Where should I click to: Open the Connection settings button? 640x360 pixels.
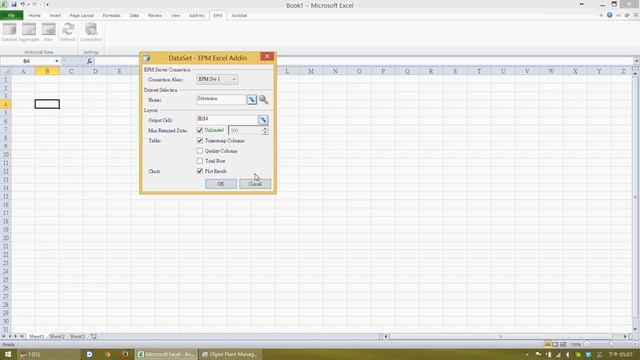click(x=91, y=33)
